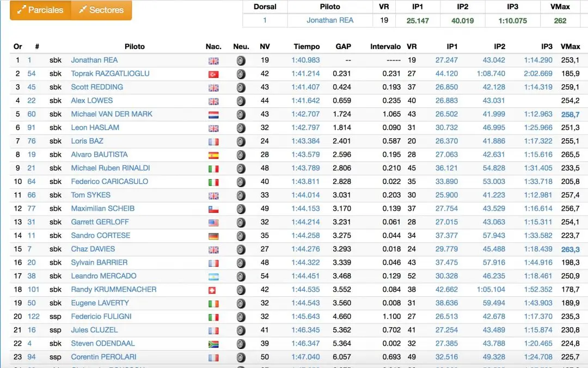Click the Piloto column header in main table

[x=134, y=46]
